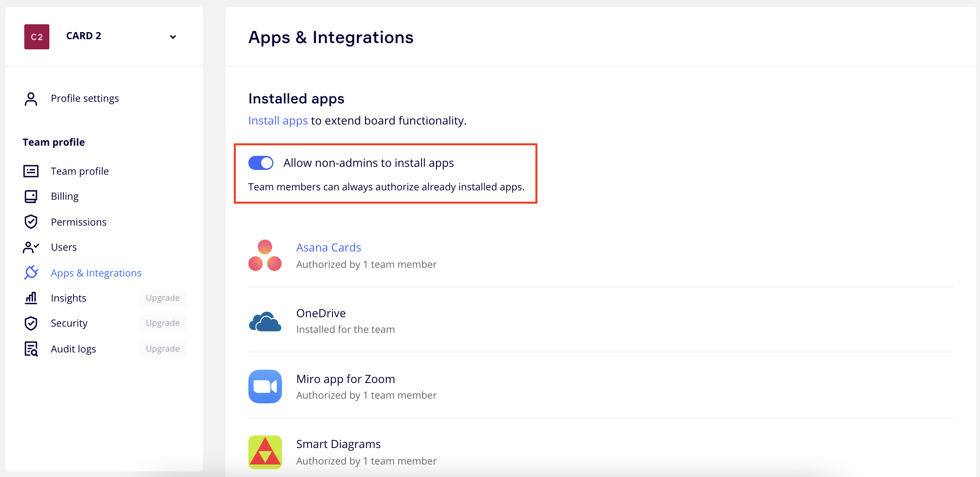Click the C2 team avatar
Image resolution: width=980 pixels, height=477 pixels.
pyautogui.click(x=37, y=37)
